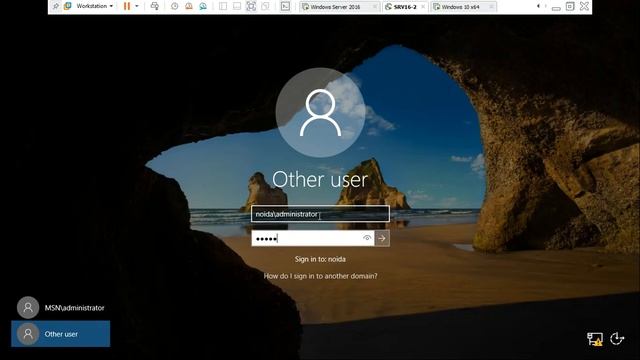Close the SRV16-2 tab
The image size is (640, 360).
point(423,7)
